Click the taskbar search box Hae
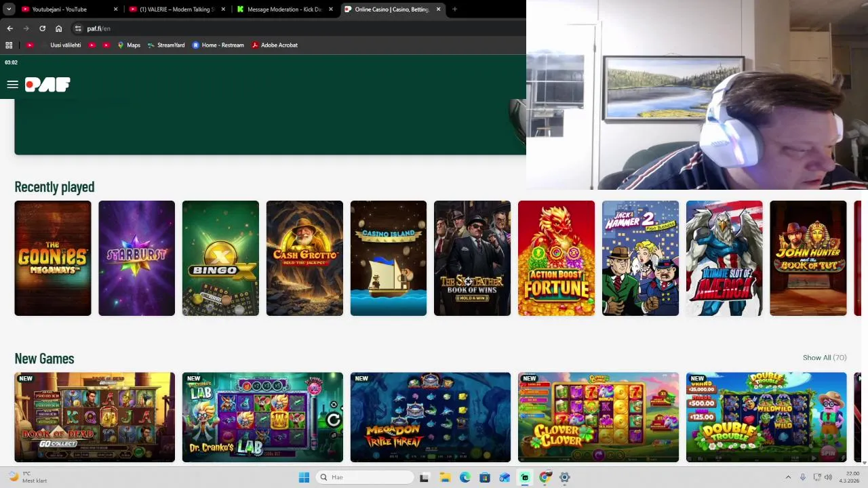The width and height of the screenshot is (868, 488). click(x=366, y=477)
